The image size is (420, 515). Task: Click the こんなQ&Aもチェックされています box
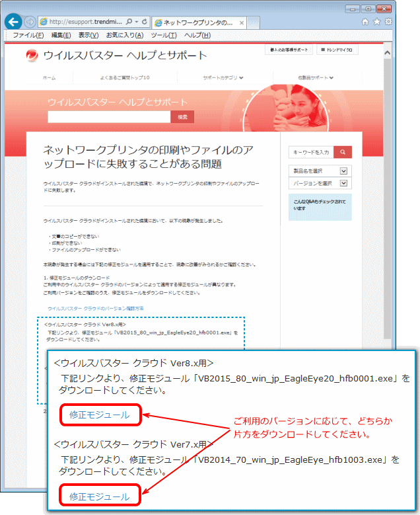coord(320,207)
